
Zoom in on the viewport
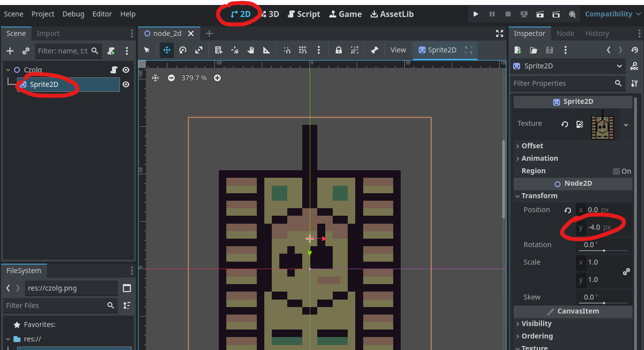pos(217,78)
